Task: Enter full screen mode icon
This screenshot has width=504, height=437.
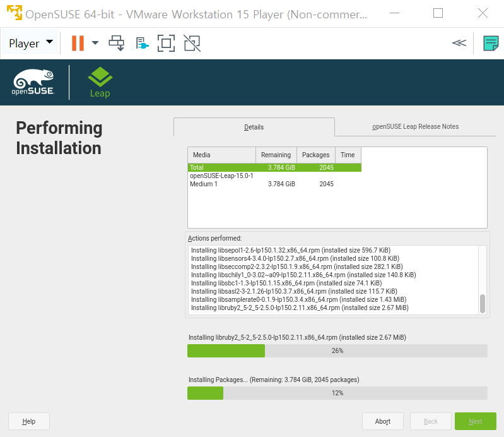Action: [x=166, y=43]
